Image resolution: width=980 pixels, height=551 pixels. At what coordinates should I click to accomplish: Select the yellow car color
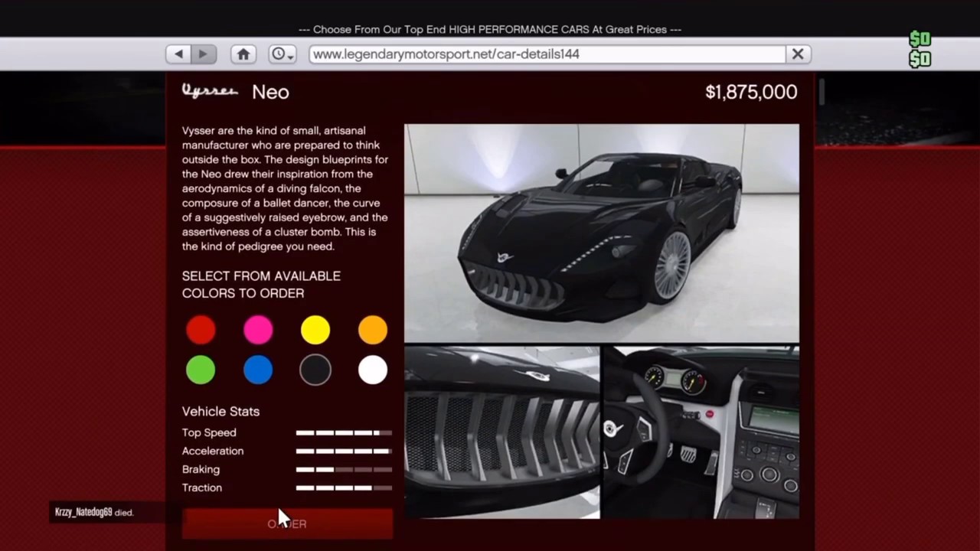pyautogui.click(x=315, y=330)
